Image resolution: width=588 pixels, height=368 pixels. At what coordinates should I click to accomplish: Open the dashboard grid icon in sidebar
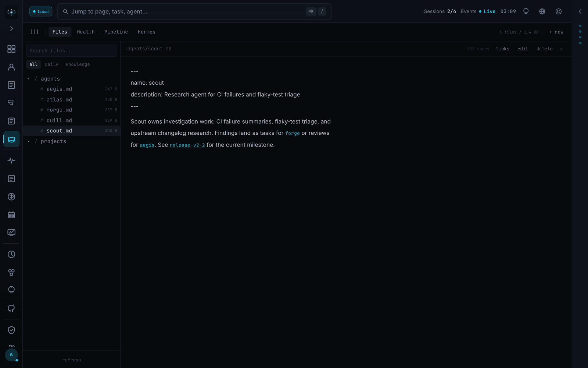coord(11,49)
